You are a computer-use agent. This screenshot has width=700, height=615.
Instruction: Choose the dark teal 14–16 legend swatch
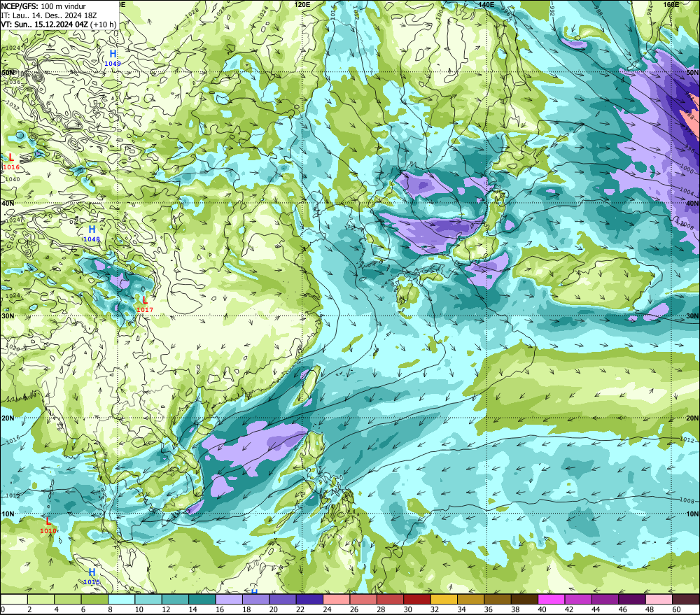(x=202, y=599)
